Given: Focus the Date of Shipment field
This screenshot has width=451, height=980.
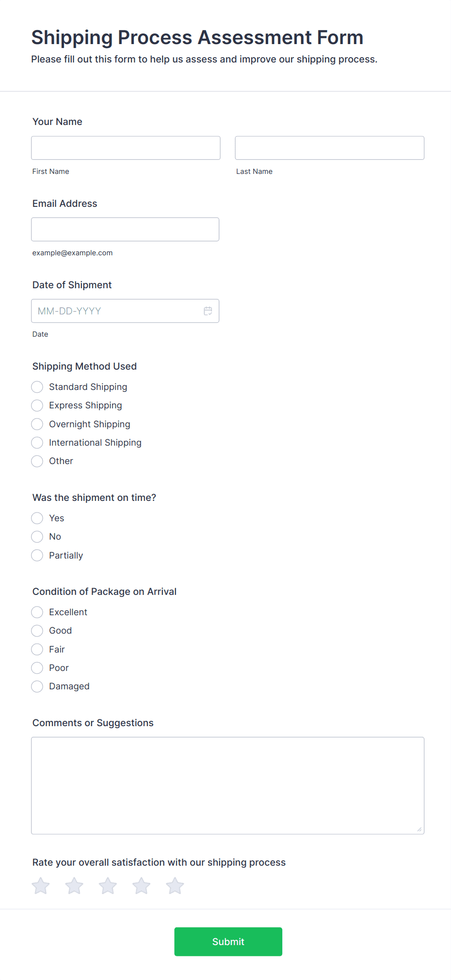Looking at the screenshot, I should pos(116,311).
